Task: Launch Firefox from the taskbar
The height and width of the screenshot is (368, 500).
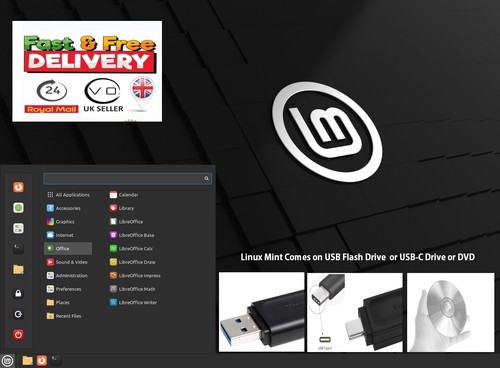Action: (42, 360)
